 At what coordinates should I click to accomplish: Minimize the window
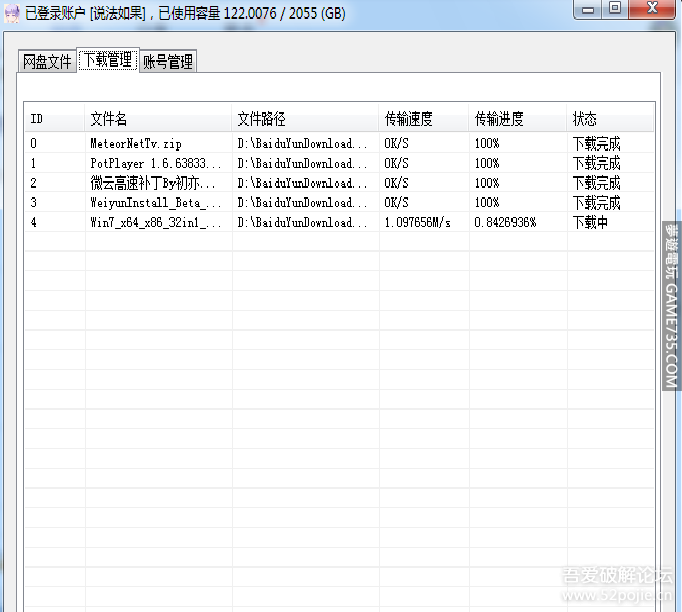coord(588,9)
